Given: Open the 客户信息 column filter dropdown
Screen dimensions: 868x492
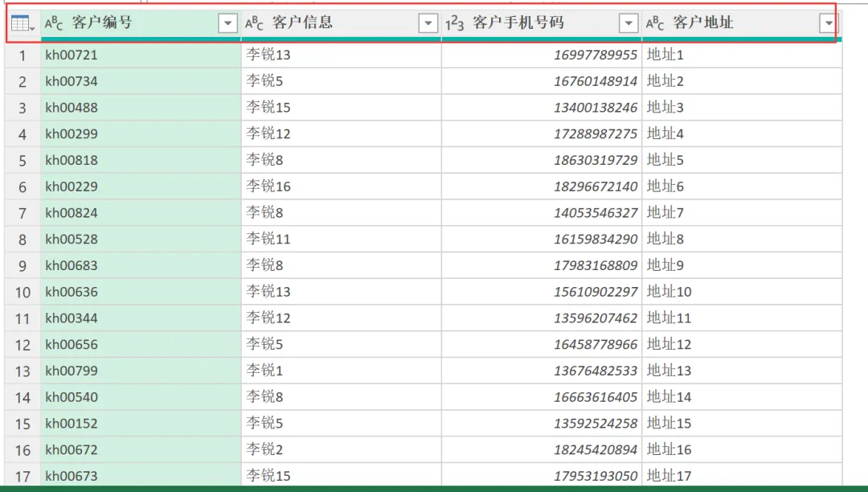Looking at the screenshot, I should pos(428,23).
